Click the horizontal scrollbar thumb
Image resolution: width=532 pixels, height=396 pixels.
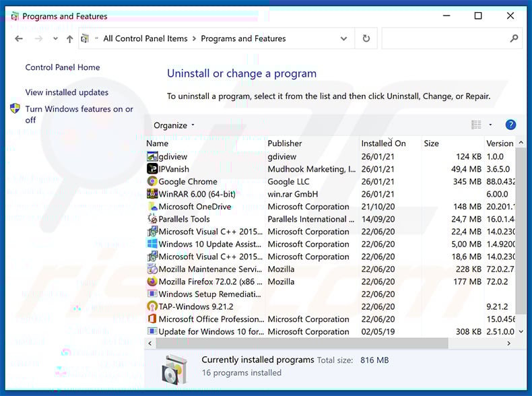302,343
